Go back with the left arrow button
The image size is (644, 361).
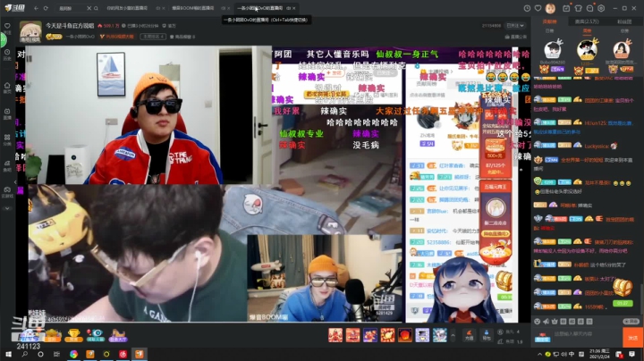[x=36, y=8]
